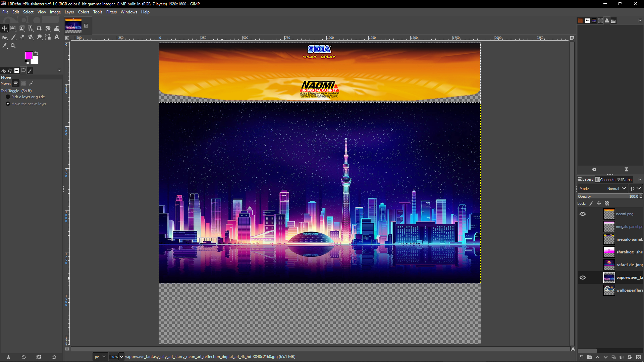Choose Move the active layer option
The height and width of the screenshot is (362, 644).
pyautogui.click(x=26, y=104)
